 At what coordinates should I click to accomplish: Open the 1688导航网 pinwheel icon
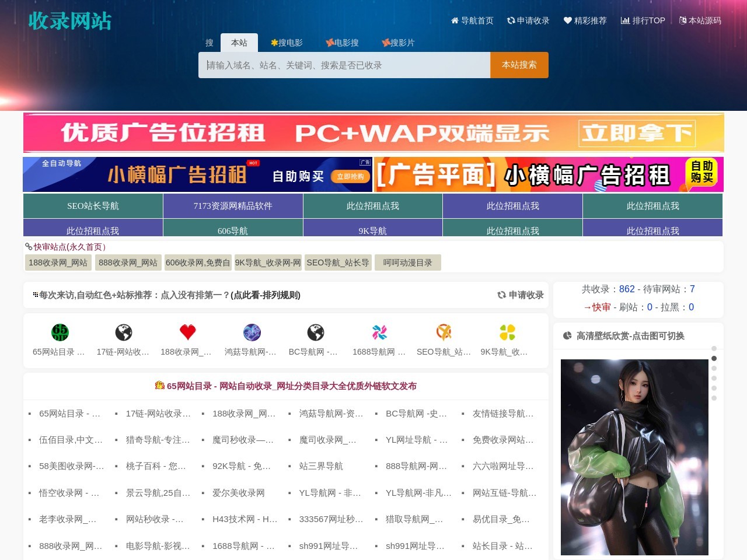pyautogui.click(x=379, y=332)
